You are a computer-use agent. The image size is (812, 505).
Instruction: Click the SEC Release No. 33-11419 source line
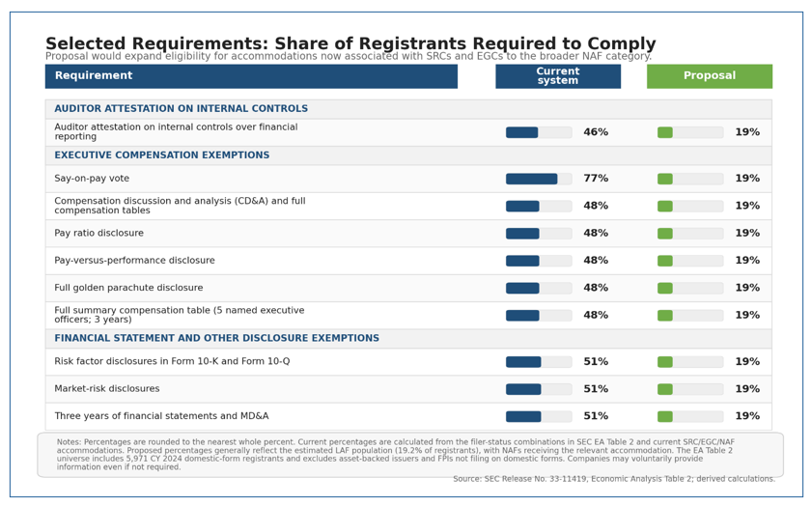pos(614,479)
